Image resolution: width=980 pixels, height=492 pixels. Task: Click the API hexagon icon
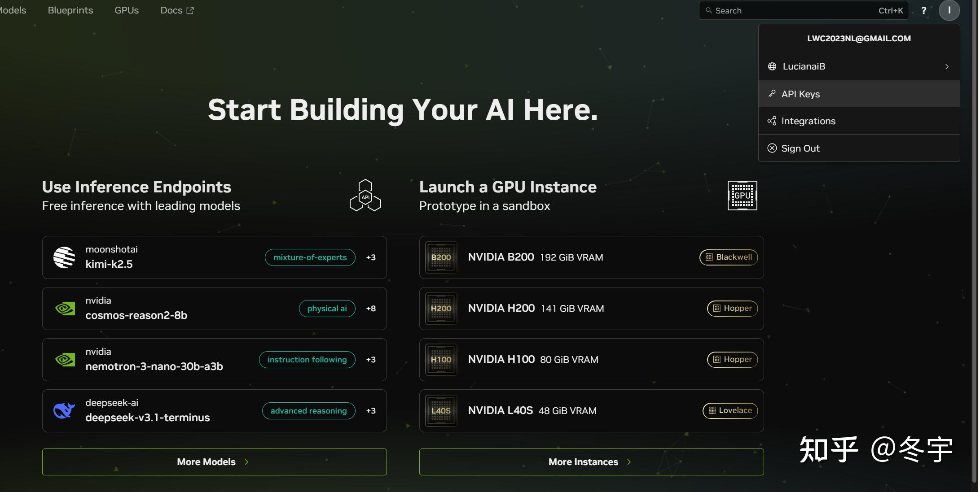[365, 196]
